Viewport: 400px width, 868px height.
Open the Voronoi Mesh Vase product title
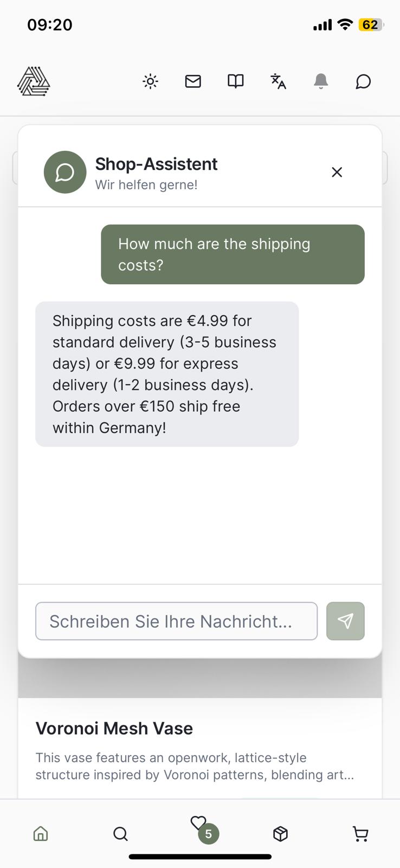(x=114, y=728)
